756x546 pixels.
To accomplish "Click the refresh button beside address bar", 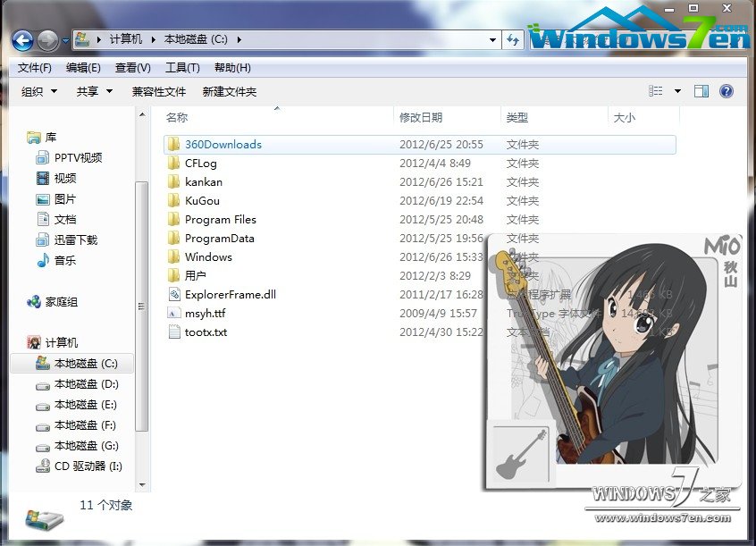I will coord(513,39).
